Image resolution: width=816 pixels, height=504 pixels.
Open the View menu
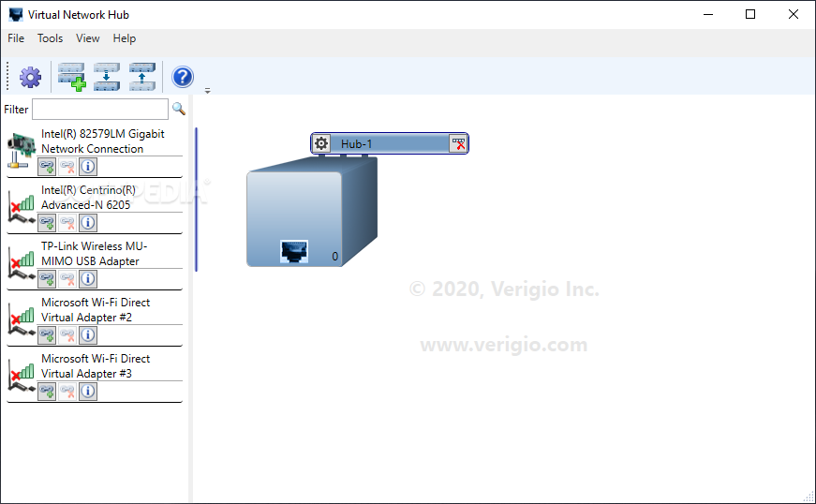coord(87,38)
